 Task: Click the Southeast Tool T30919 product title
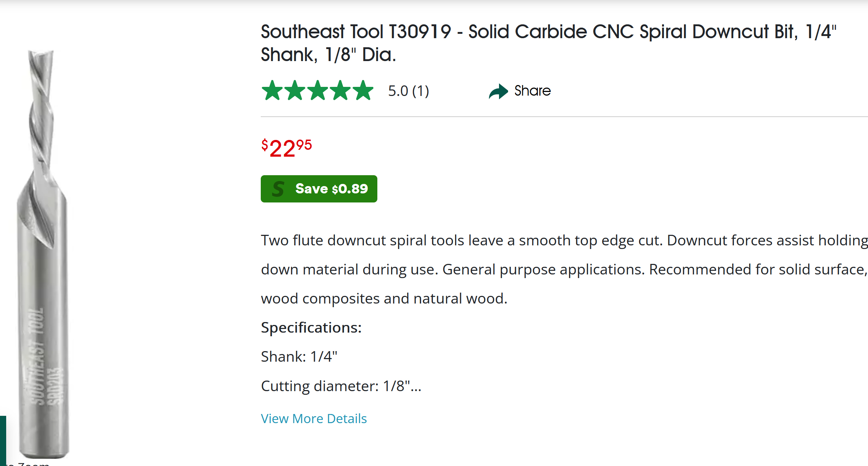click(x=548, y=43)
